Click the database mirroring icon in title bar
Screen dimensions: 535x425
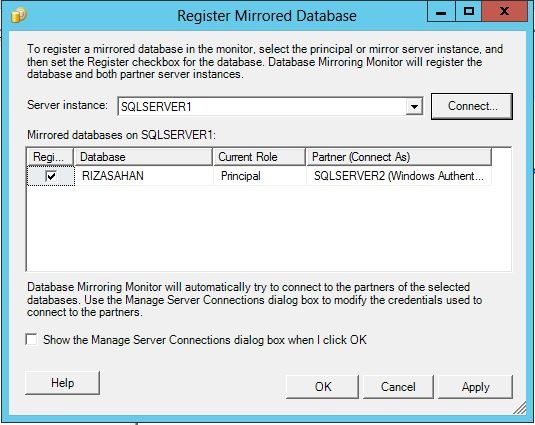pyautogui.click(x=18, y=15)
